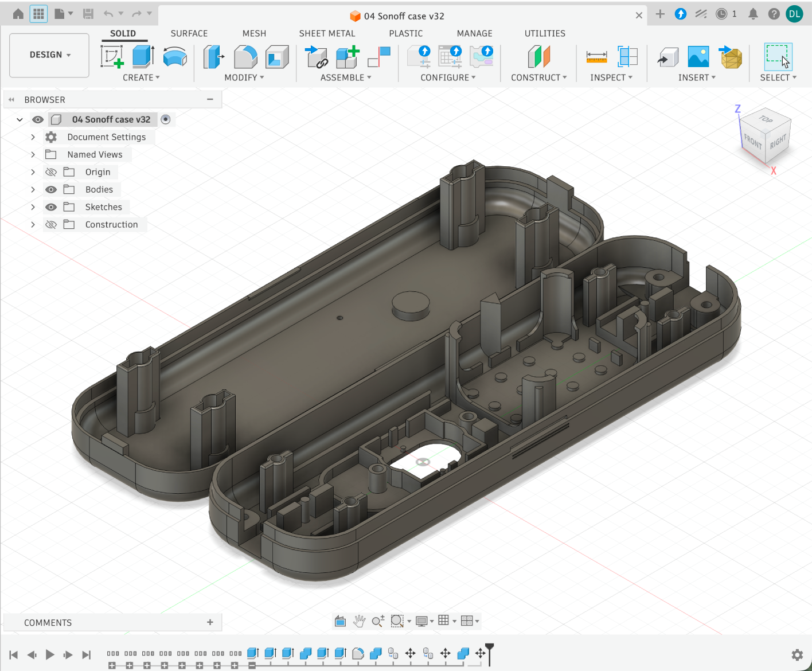The width and height of the screenshot is (812, 671).
Task: Open the INSERT dropdown menu
Action: pos(697,77)
